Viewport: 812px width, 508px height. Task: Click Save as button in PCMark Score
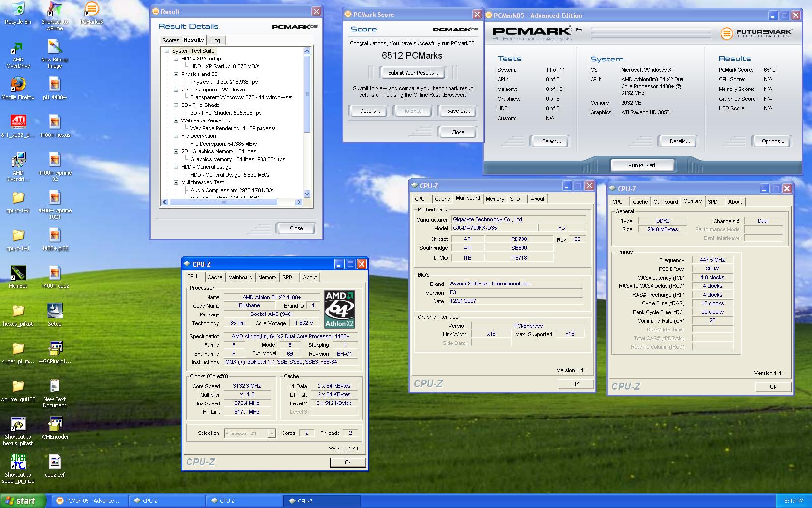pos(458,111)
